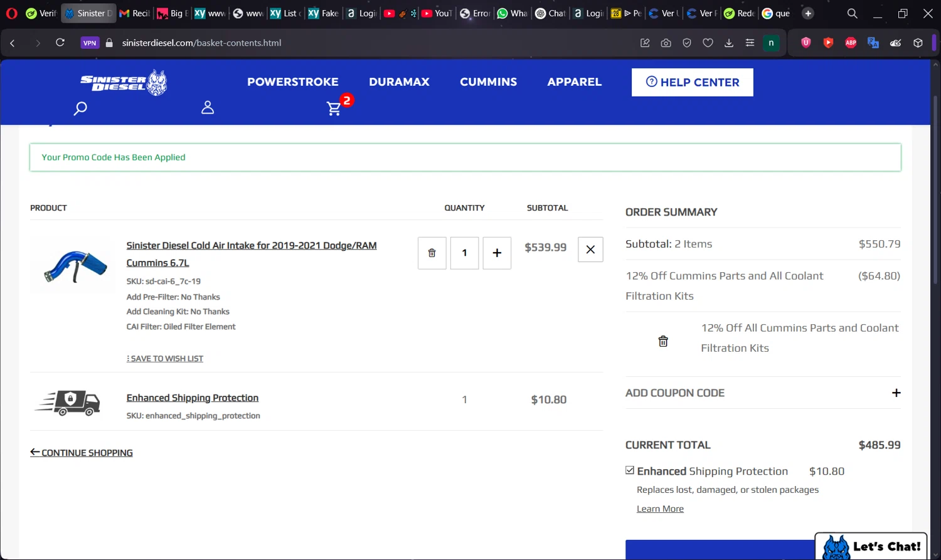Open easy setup sliders icon
Viewport: 941px width, 560px height.
[750, 43]
